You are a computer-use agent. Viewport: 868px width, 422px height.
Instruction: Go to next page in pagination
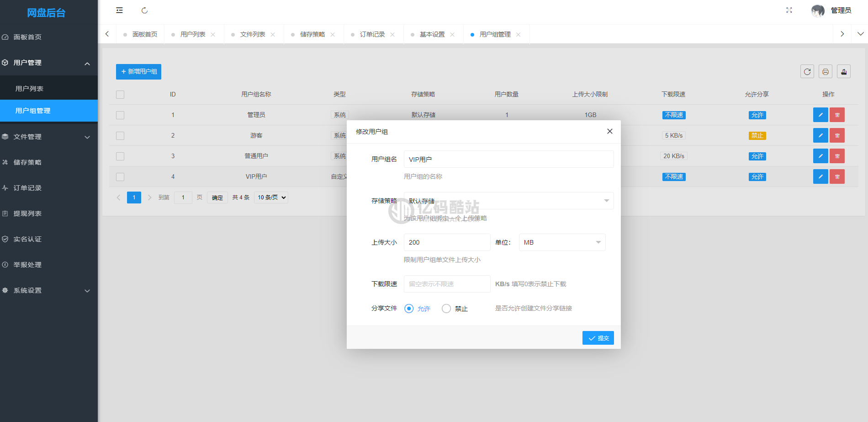tap(149, 198)
